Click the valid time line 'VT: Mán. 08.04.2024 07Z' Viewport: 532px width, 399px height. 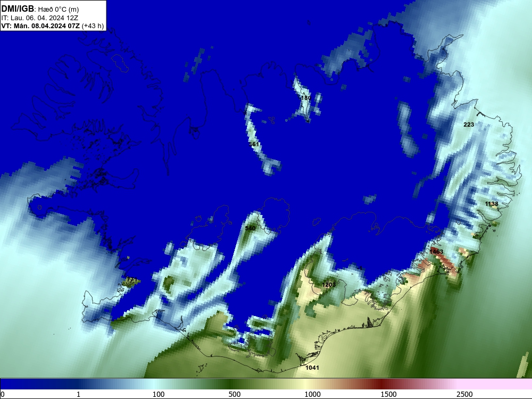tap(41, 26)
